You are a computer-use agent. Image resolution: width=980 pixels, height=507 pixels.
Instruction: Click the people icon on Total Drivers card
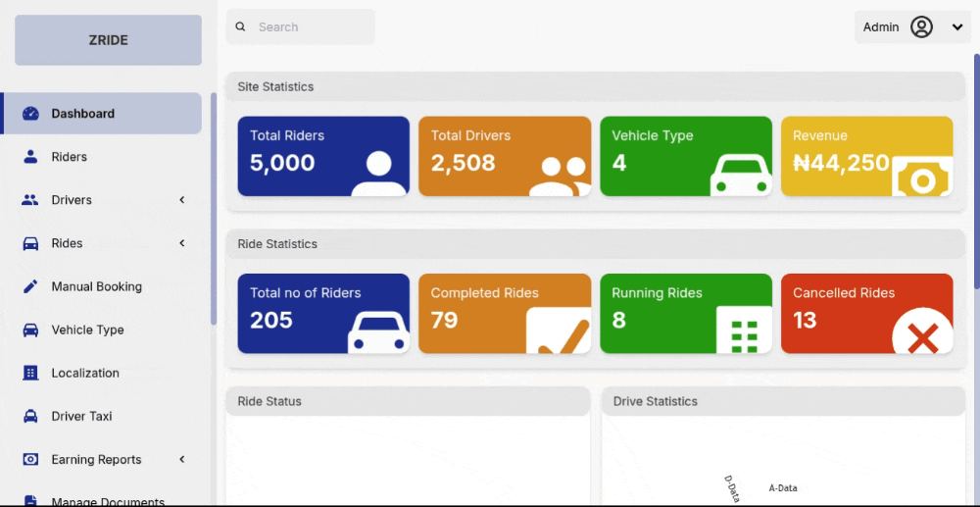pyautogui.click(x=560, y=176)
